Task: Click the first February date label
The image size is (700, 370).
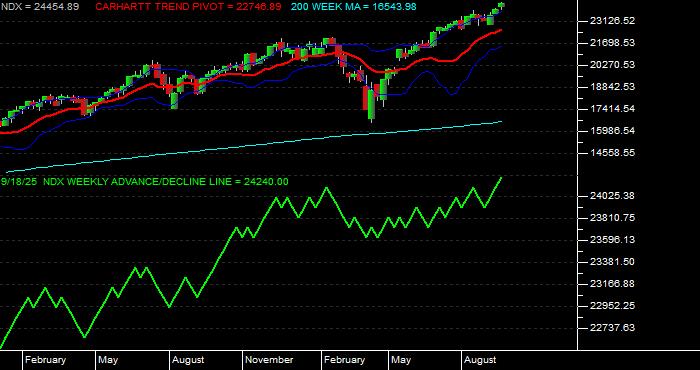Action: 46,360
